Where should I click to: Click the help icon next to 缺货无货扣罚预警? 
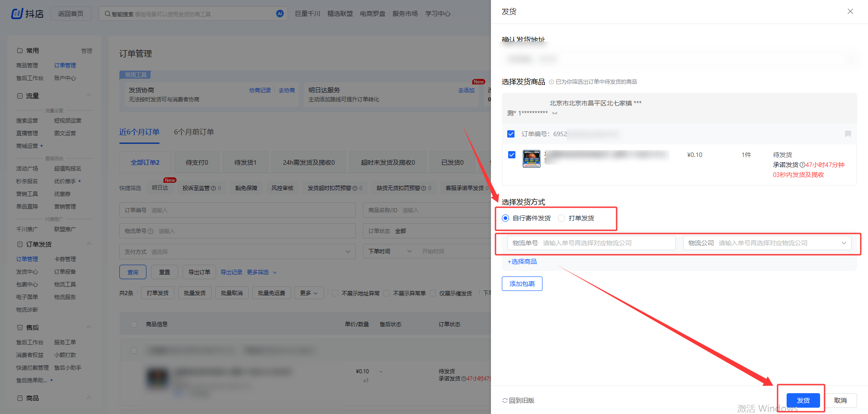click(424, 188)
